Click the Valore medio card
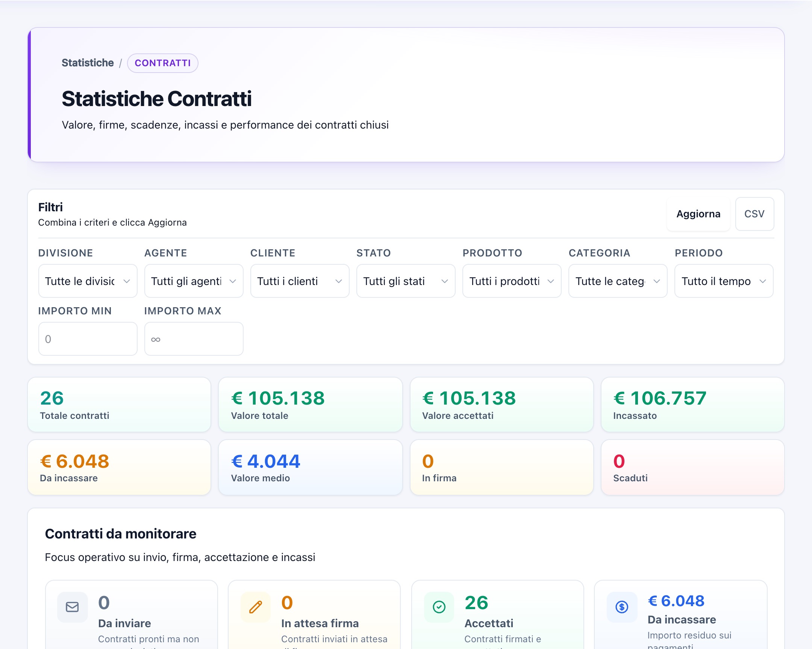The height and width of the screenshot is (649, 812). pyautogui.click(x=311, y=467)
